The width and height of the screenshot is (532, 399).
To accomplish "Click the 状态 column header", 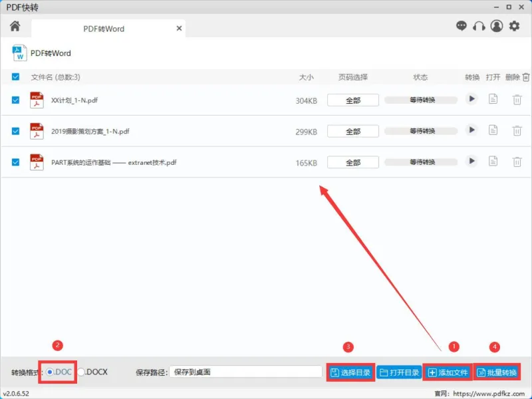I will (x=420, y=77).
